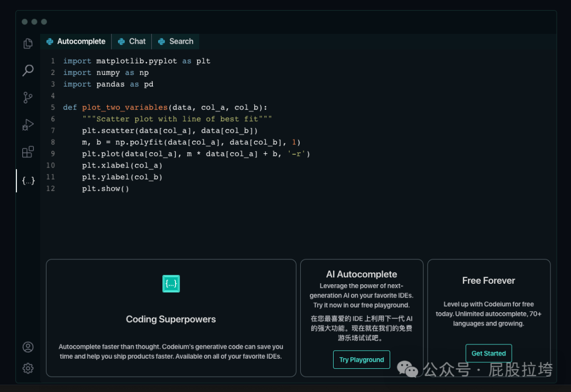Select the Search magnifier in the sidebar
Viewport: 571px width, 392px height.
[27, 70]
